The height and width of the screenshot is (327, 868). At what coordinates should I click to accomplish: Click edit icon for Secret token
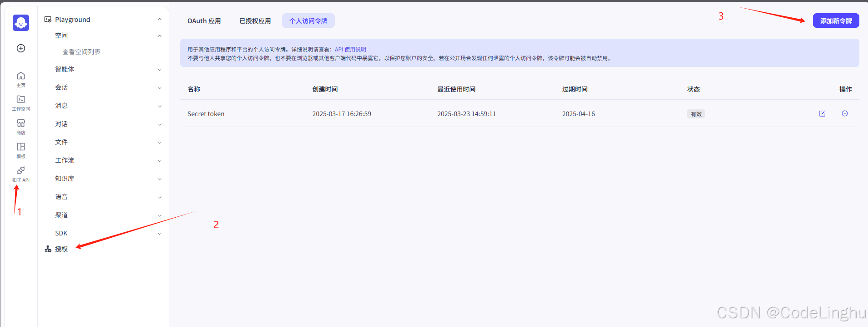[x=823, y=113]
